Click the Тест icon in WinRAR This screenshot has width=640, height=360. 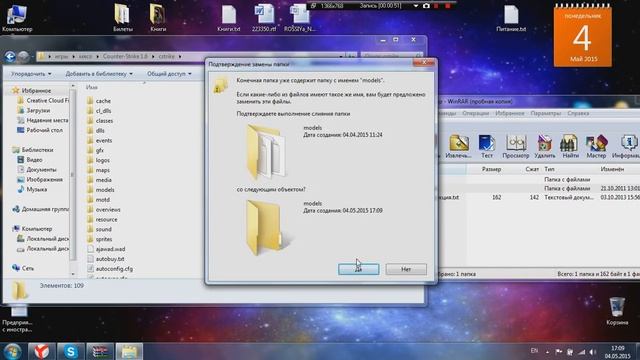click(x=487, y=147)
